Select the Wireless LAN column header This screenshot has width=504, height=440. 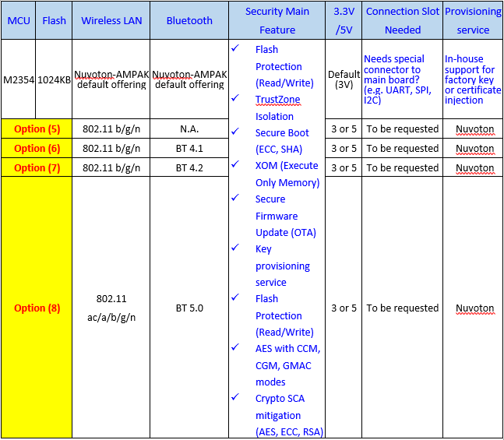[x=111, y=20]
